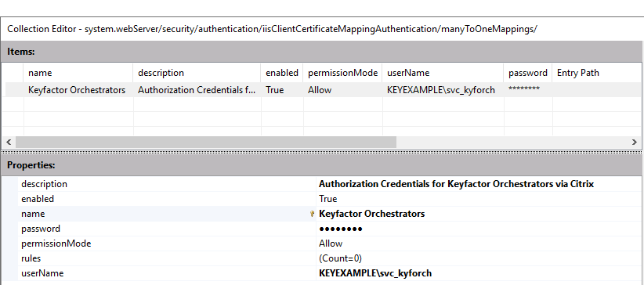
Task: Click the password column header
Action: point(528,73)
